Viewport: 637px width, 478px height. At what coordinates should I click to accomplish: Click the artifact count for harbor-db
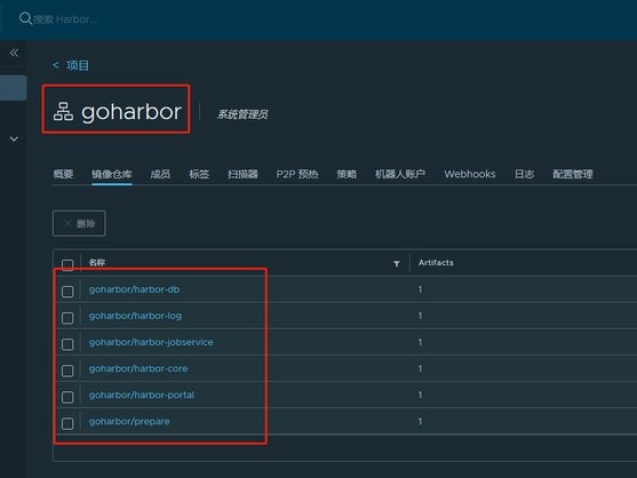[x=420, y=290]
